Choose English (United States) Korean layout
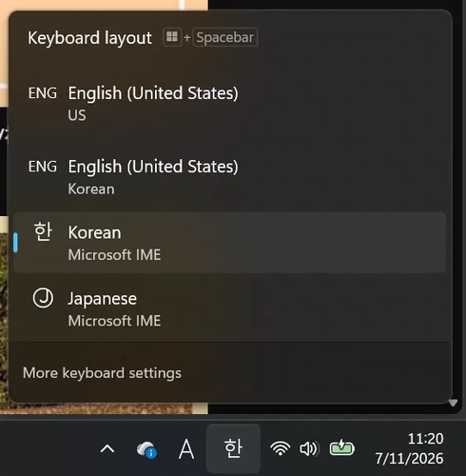The height and width of the screenshot is (476, 466). pos(229,177)
